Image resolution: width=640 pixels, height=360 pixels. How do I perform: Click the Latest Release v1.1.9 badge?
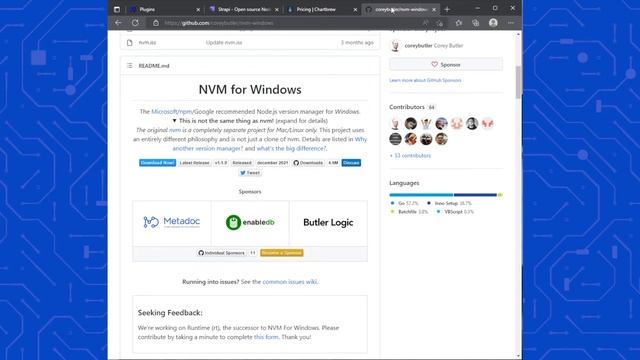(203, 162)
